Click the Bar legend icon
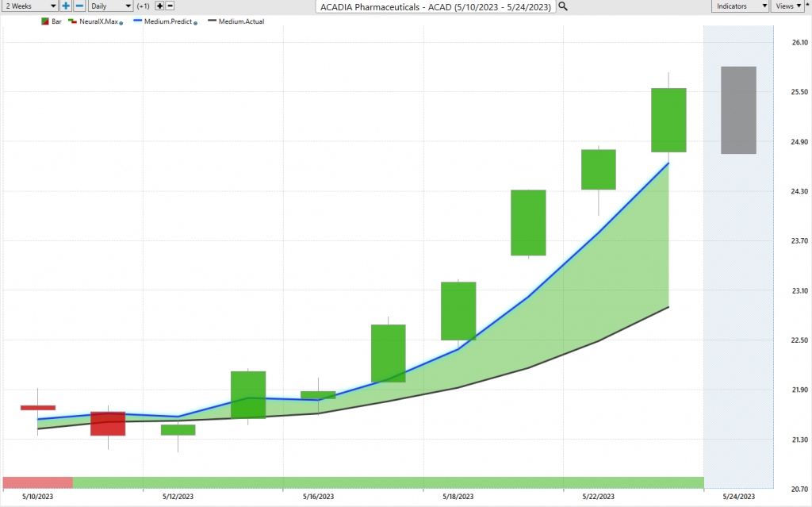Viewport: 812px width, 507px height. pyautogui.click(x=45, y=21)
